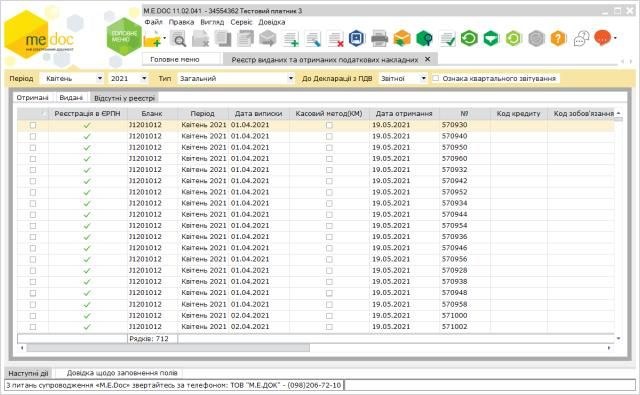The image size is (640, 395).
Task: Add a new row with the green-plus icon
Action: tap(291, 39)
